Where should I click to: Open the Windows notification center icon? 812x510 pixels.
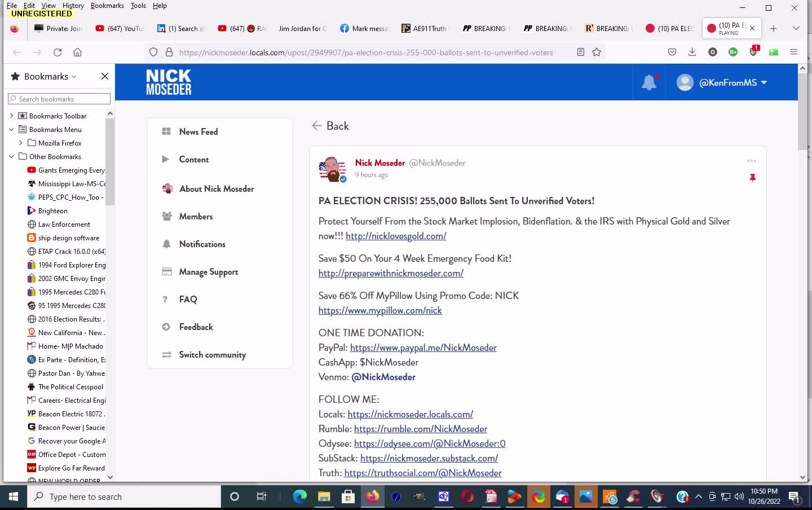point(795,496)
